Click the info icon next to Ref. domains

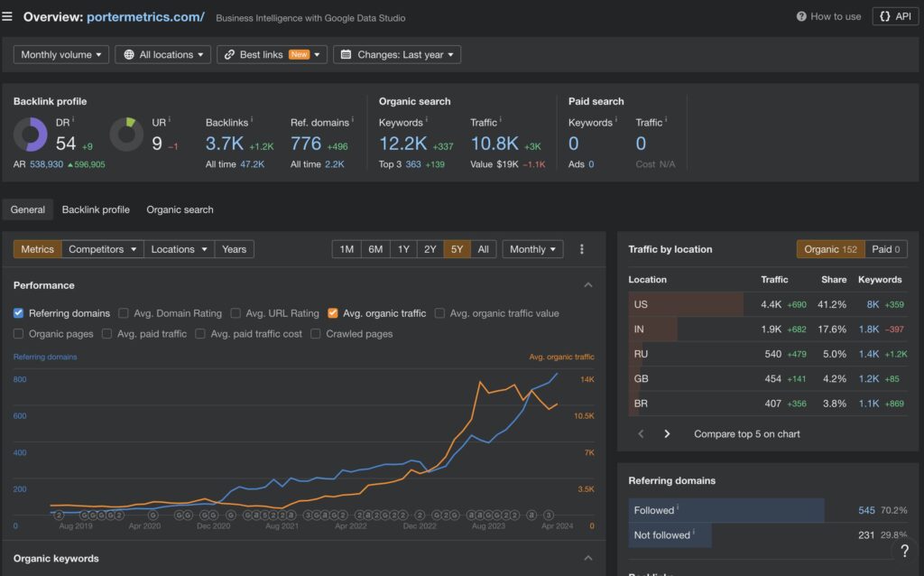[353, 120]
